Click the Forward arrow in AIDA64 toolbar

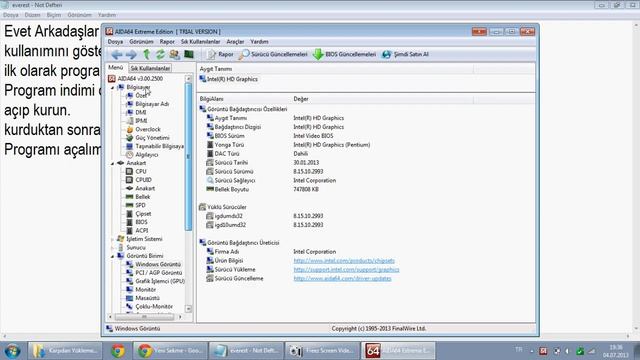[x=131, y=54]
